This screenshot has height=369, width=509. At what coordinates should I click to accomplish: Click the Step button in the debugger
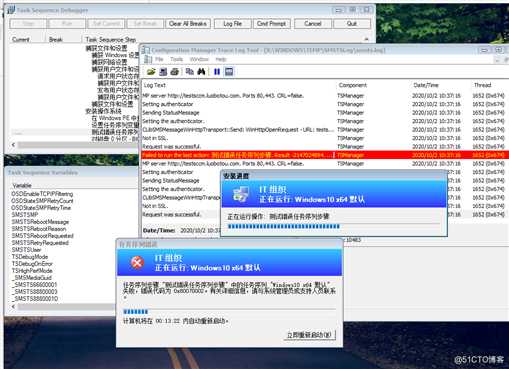(x=28, y=24)
